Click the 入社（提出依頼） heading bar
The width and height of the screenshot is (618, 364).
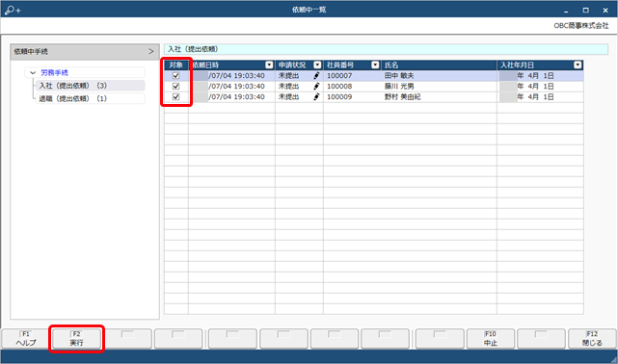[x=387, y=49]
